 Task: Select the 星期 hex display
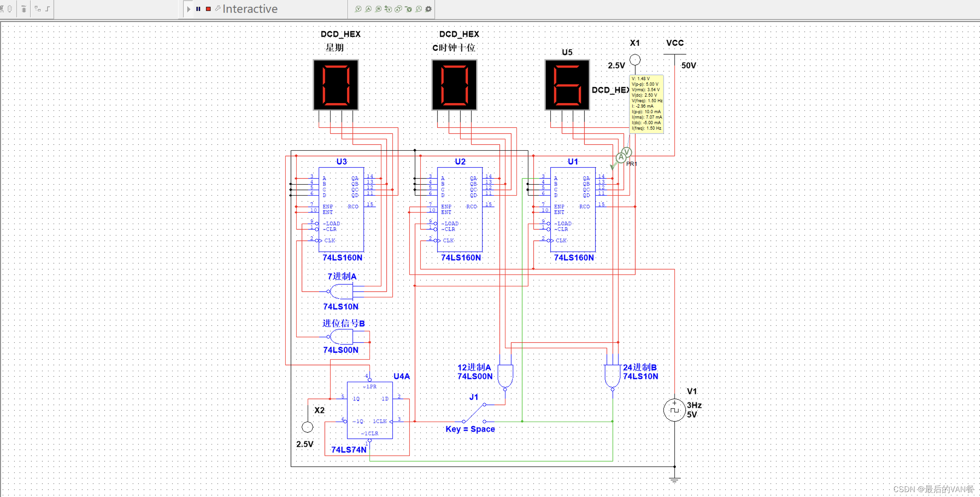point(336,85)
